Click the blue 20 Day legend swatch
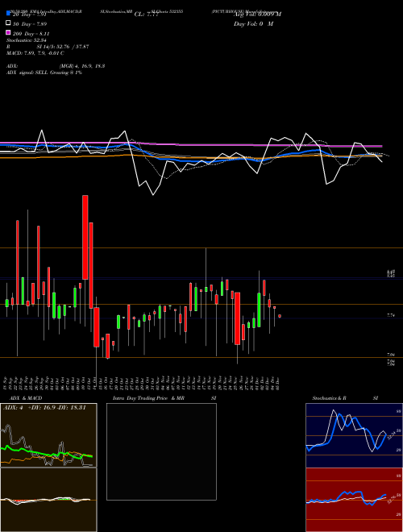The width and height of the screenshot is (403, 532). 8,13
